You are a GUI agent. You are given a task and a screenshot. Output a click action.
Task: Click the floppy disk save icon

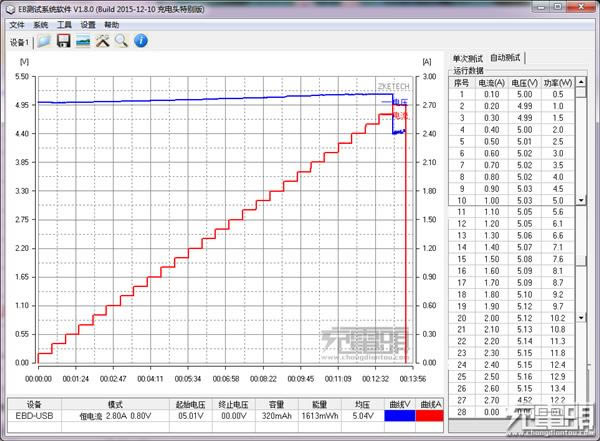63,42
